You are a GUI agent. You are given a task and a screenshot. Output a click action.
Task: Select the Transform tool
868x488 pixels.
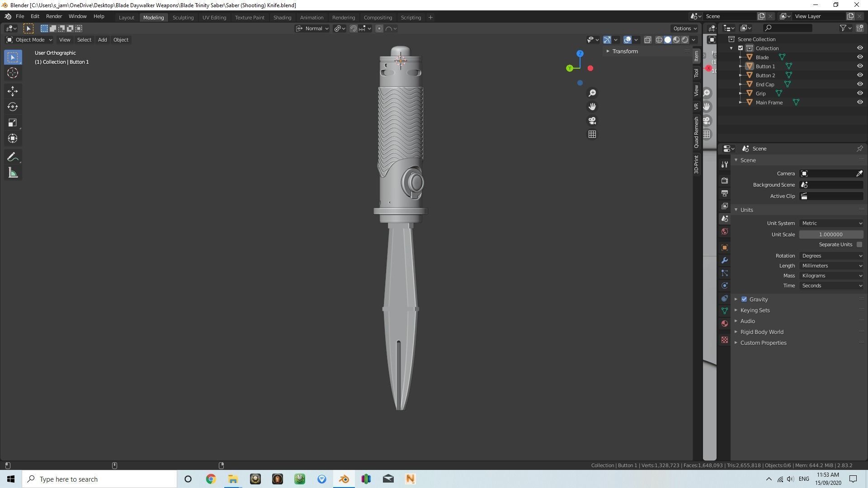pyautogui.click(x=13, y=139)
